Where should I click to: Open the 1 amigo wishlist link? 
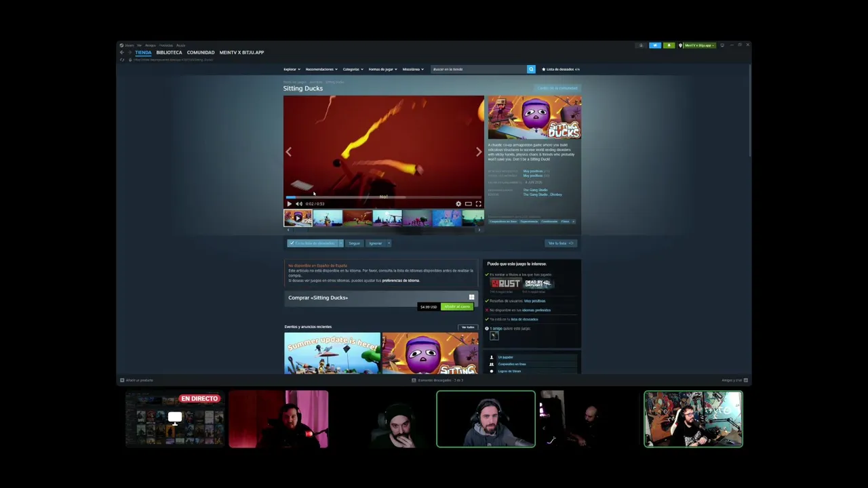[496, 329]
